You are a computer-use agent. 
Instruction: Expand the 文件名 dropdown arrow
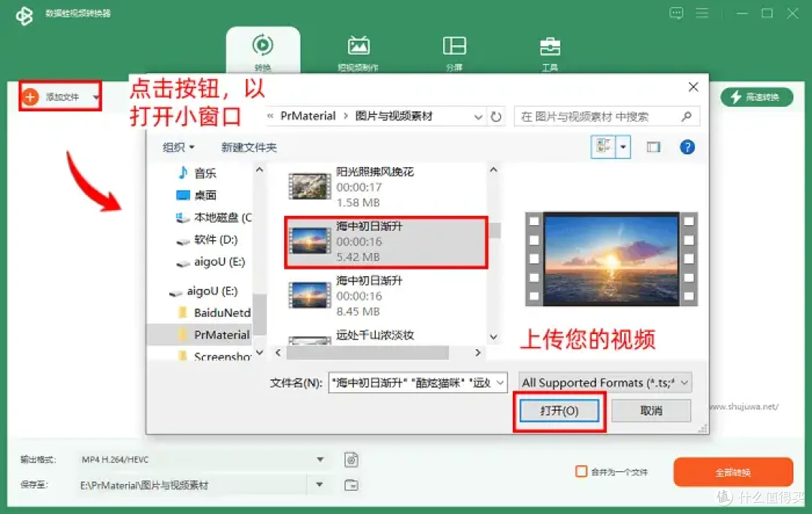(x=500, y=383)
